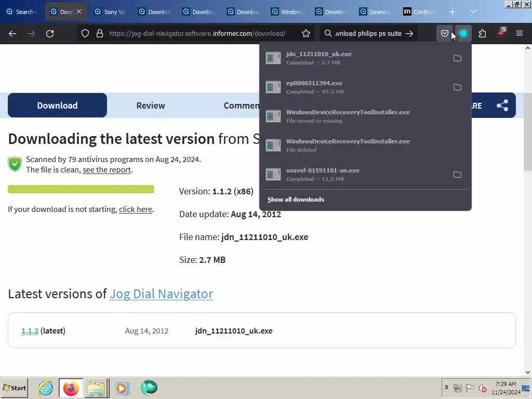
Task: Click the taskbar clock
Action: coord(506,388)
